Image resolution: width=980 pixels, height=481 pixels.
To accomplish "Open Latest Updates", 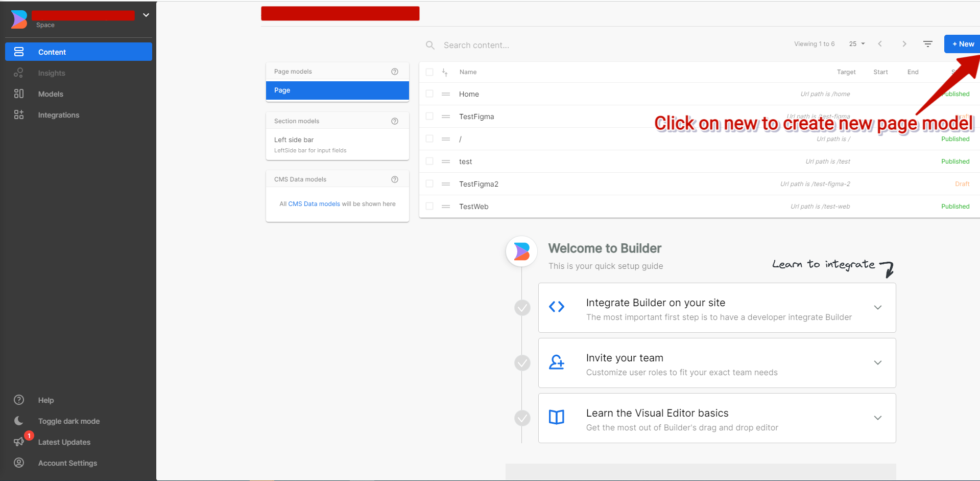I will pos(64,442).
